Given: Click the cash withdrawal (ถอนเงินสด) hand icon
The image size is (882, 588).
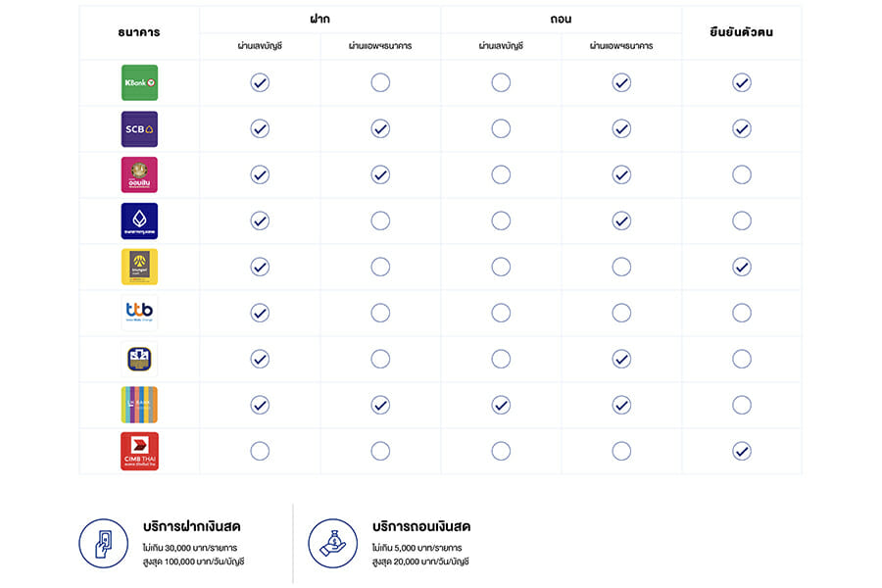Looking at the screenshot, I should tap(333, 543).
